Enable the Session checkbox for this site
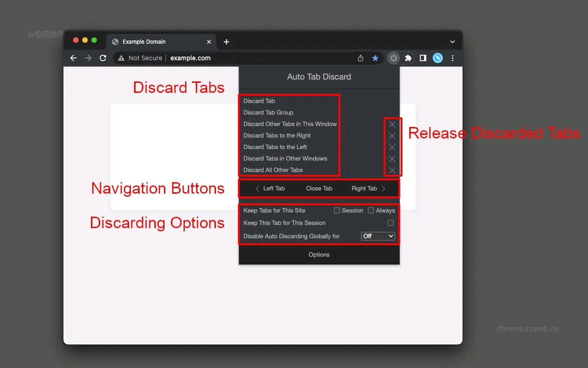 click(x=337, y=210)
